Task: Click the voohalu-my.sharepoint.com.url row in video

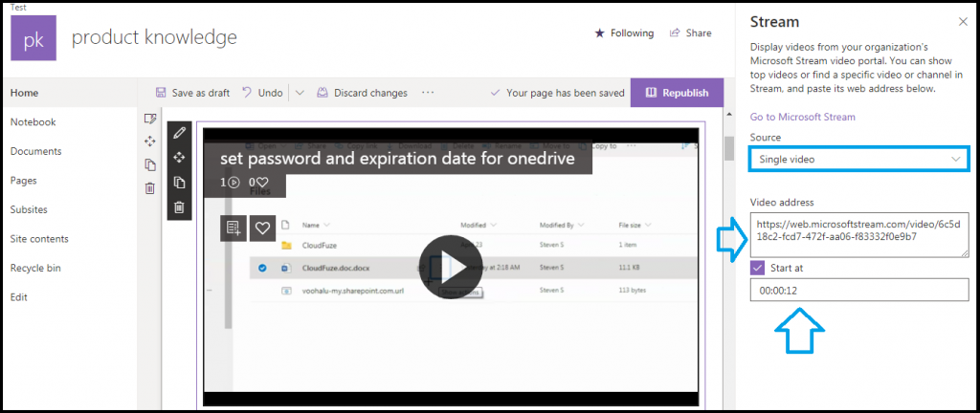Action: pos(475,290)
